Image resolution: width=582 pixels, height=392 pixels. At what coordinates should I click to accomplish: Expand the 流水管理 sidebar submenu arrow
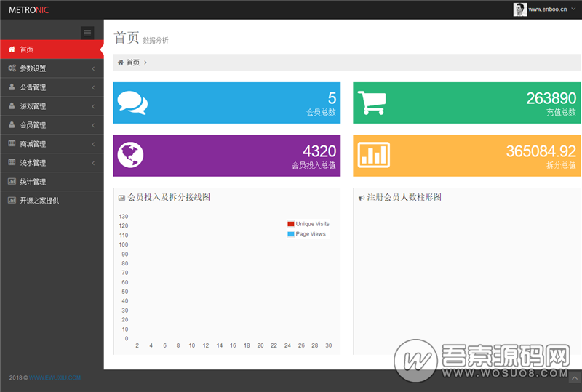coord(93,163)
